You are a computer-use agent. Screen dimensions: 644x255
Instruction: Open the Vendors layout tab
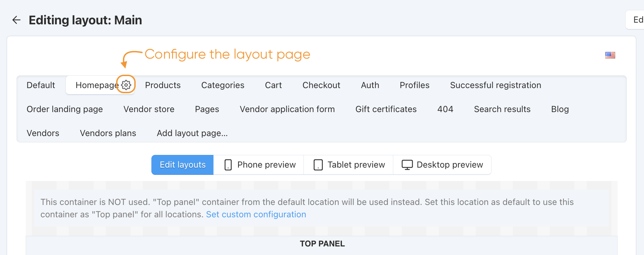click(x=43, y=133)
